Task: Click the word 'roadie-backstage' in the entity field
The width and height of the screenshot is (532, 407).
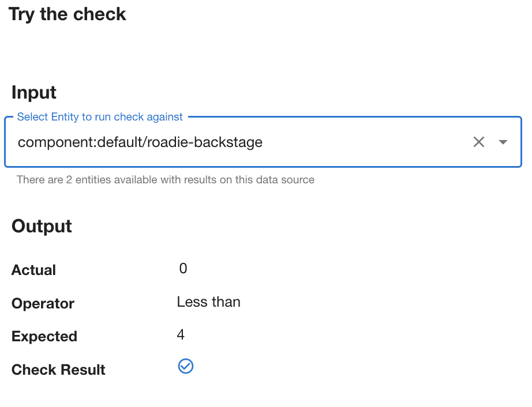Action: pos(205,142)
